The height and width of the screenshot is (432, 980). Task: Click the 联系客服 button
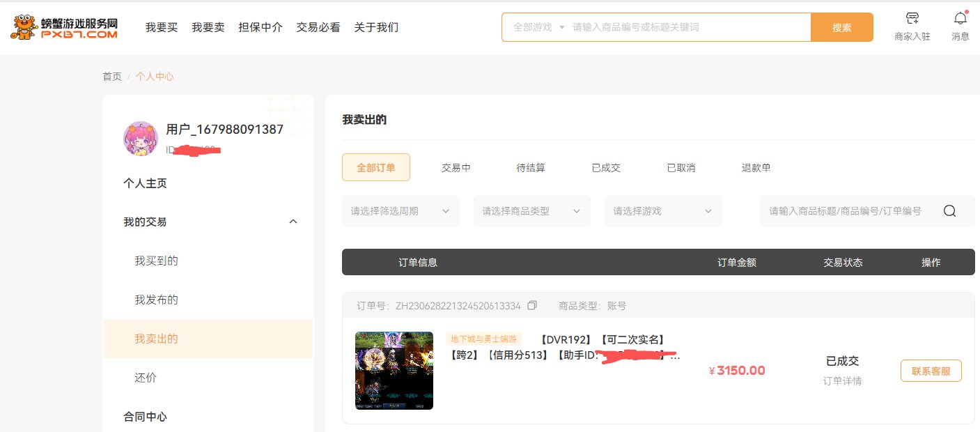(931, 371)
